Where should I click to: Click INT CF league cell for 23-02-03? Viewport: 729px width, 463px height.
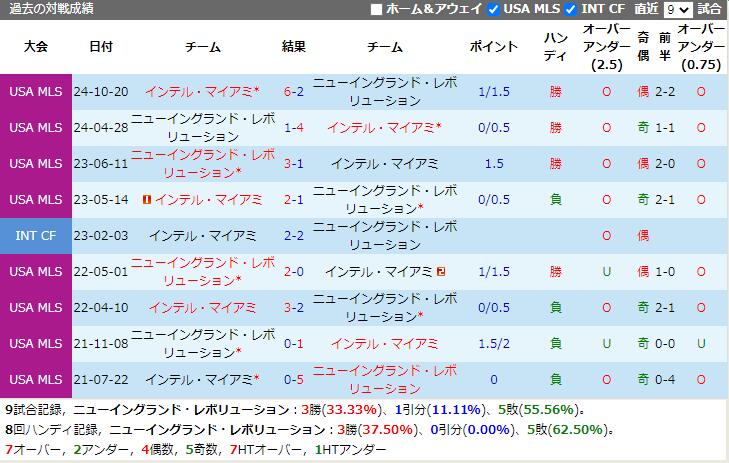click(x=36, y=236)
